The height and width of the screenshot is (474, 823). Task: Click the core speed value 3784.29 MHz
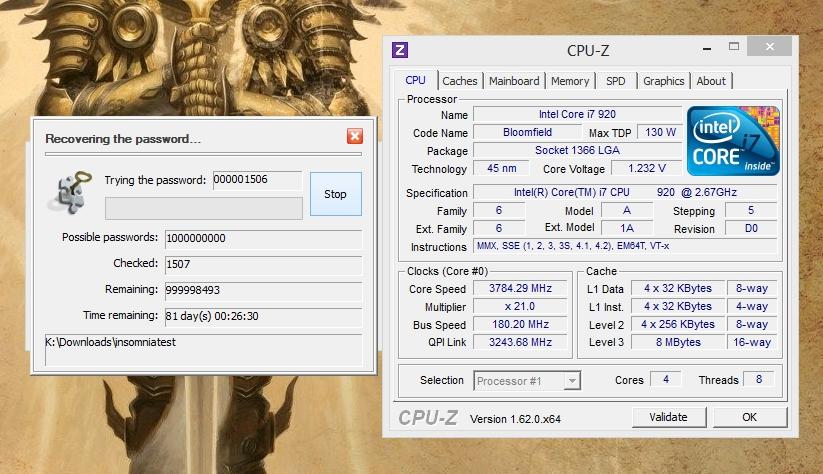[x=520, y=288]
